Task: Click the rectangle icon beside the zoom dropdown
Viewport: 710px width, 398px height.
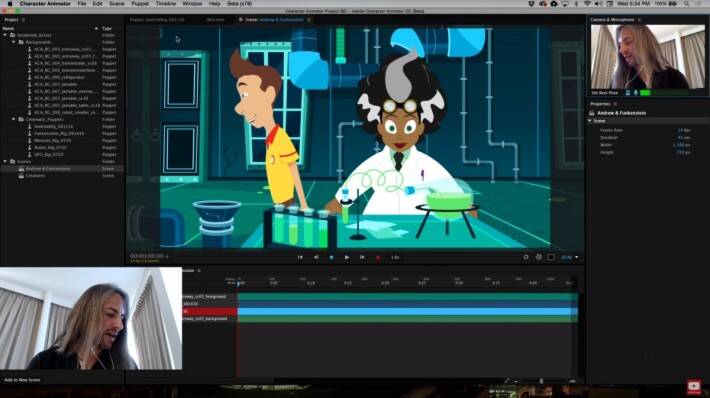Action: 551,257
